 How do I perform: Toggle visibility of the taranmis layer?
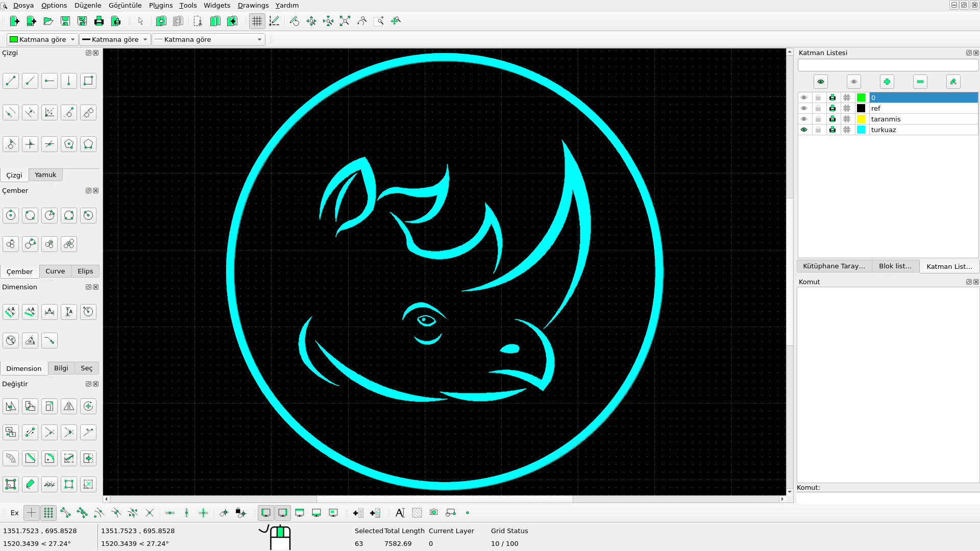point(804,119)
